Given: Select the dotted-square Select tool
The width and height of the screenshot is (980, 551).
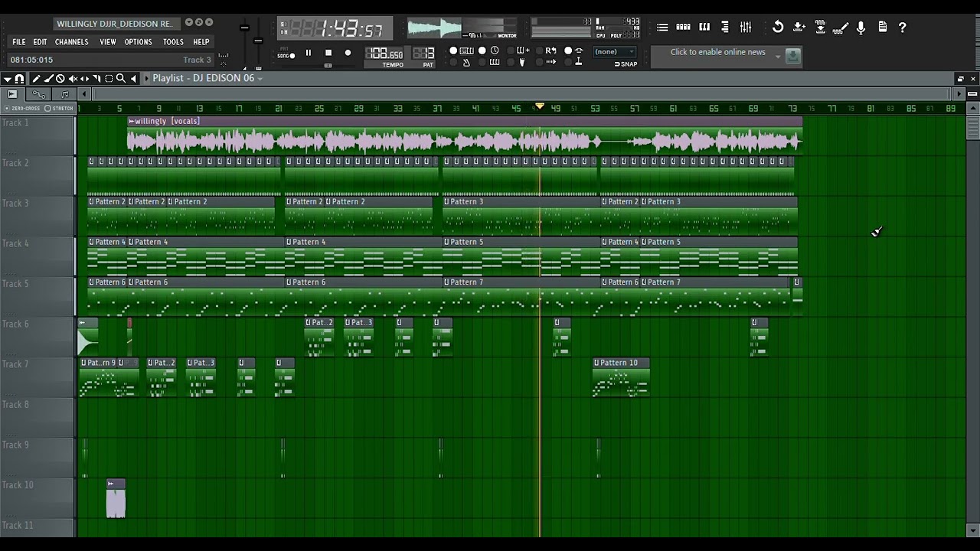Looking at the screenshot, I should [109, 79].
